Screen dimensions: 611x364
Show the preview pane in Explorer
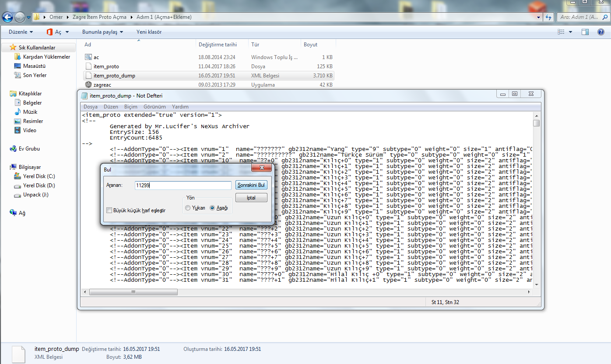[x=585, y=32]
